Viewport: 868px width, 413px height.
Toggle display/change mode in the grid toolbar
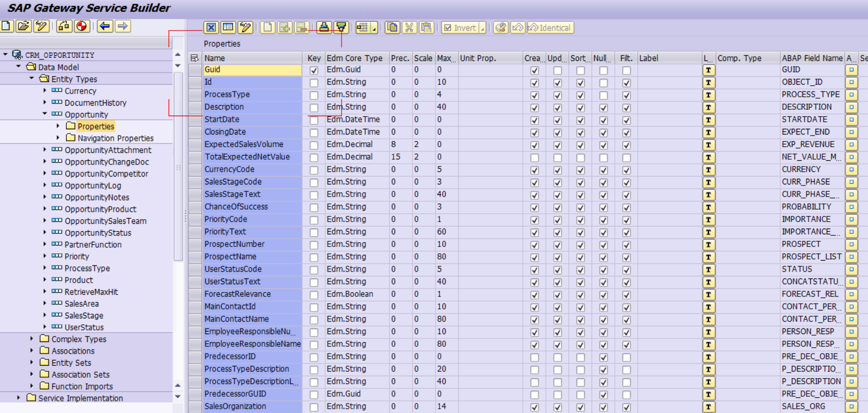click(x=245, y=27)
